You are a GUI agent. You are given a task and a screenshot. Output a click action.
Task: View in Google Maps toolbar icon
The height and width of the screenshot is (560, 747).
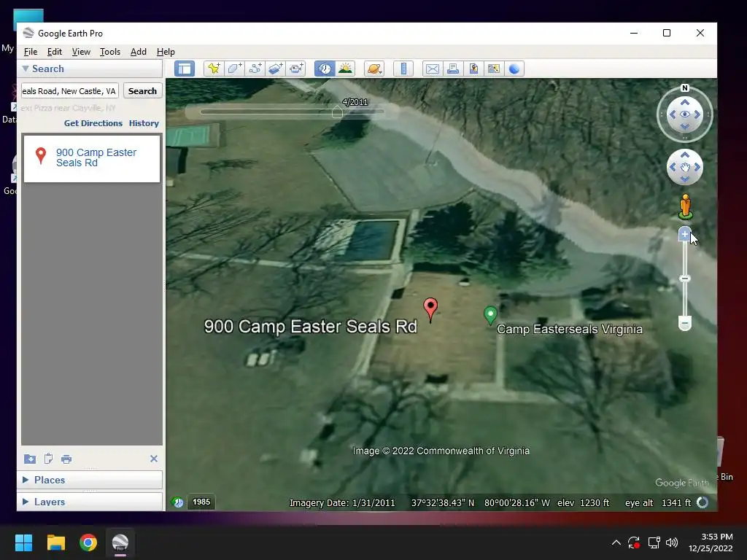click(494, 69)
